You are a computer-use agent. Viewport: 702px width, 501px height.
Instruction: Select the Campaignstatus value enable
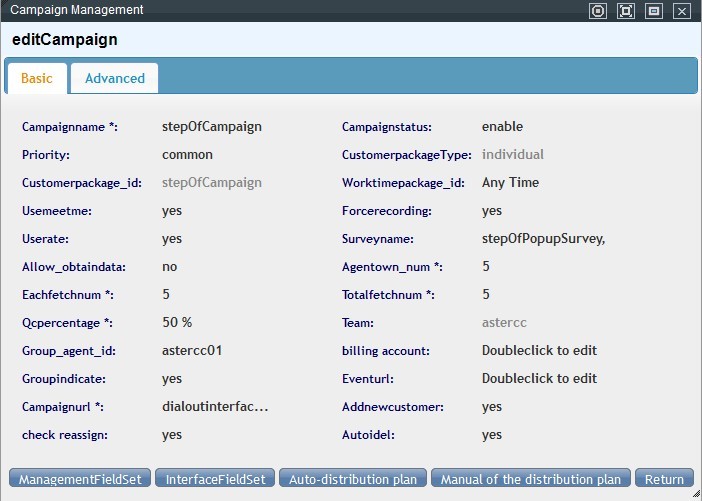click(502, 127)
